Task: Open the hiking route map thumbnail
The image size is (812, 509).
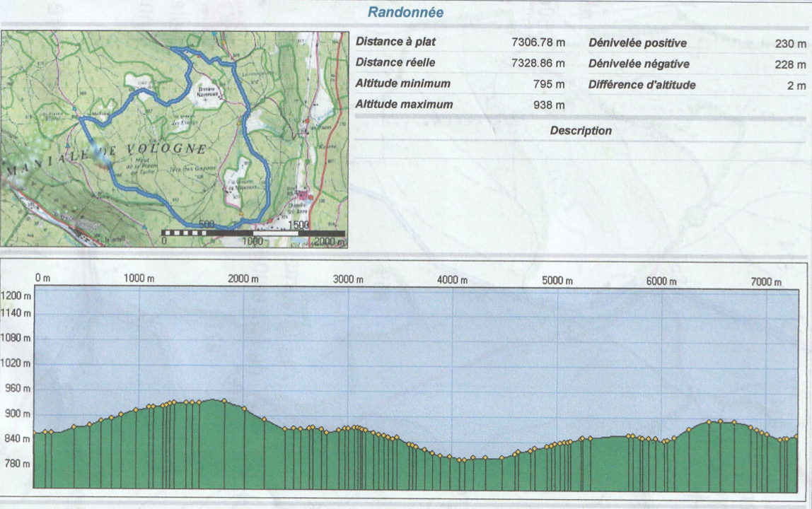Action: pyautogui.click(x=175, y=139)
